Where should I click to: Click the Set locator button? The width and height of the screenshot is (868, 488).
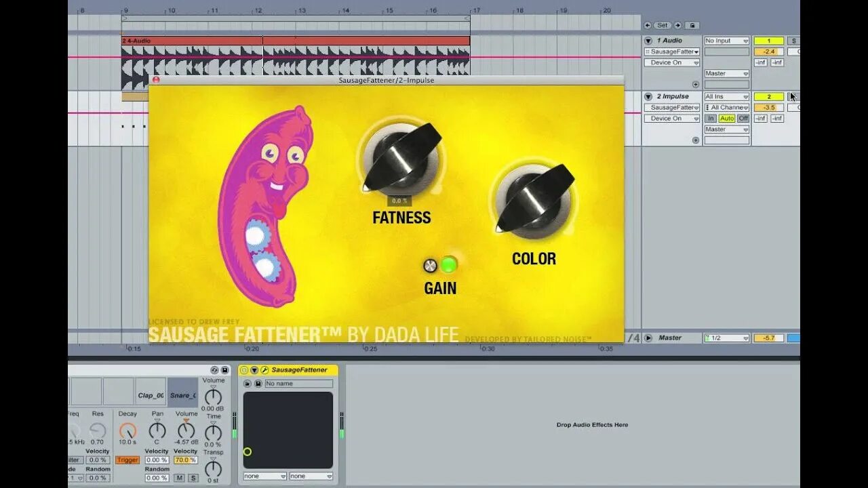663,25
